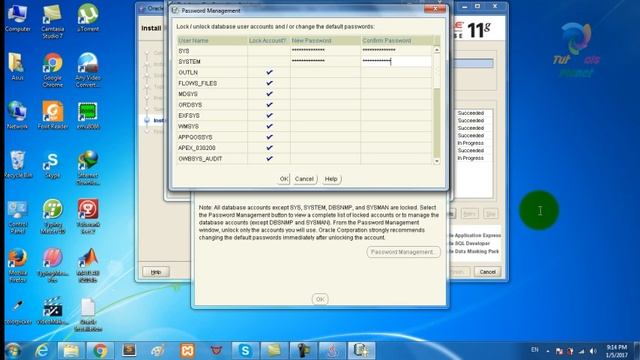This screenshot has width=640, height=360.
Task: Uncheck APPQOSSYS lock account
Action: coord(269,137)
